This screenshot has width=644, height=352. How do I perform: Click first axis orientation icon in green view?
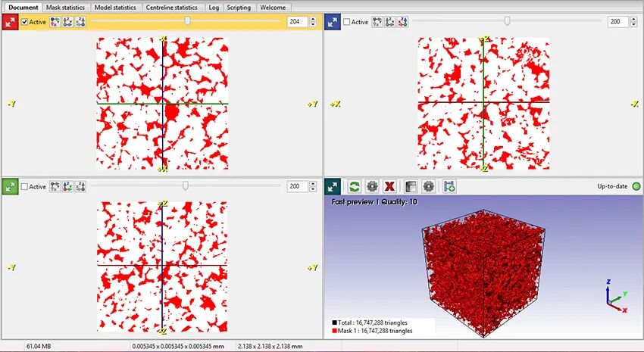55,187
